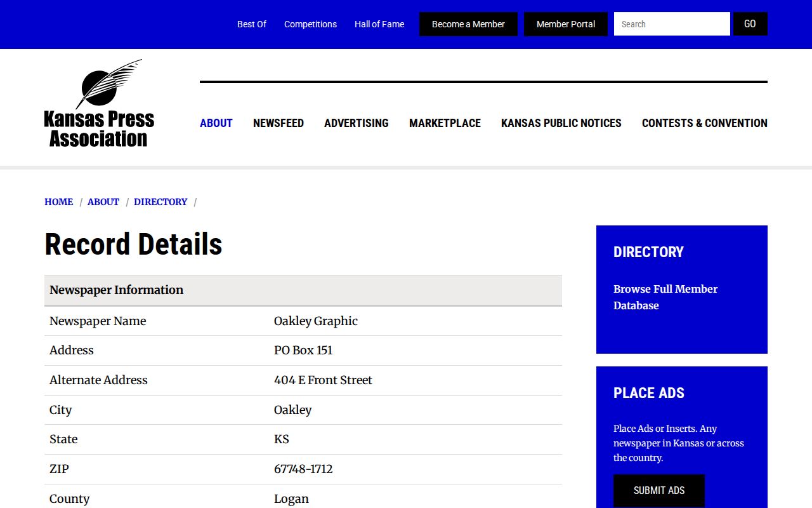The image size is (812, 508).
Task: Select the 67748-1712 ZIP value
Action: [303, 469]
